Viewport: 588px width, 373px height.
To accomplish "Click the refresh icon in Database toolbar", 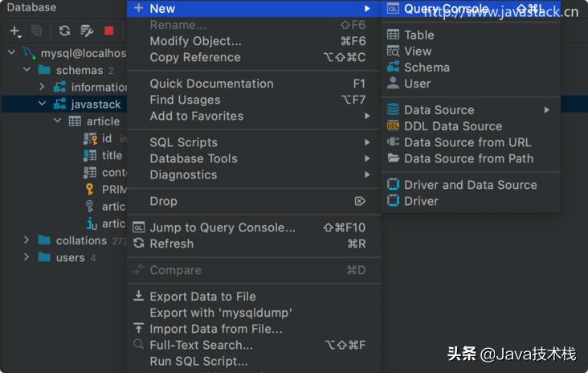I will [64, 31].
